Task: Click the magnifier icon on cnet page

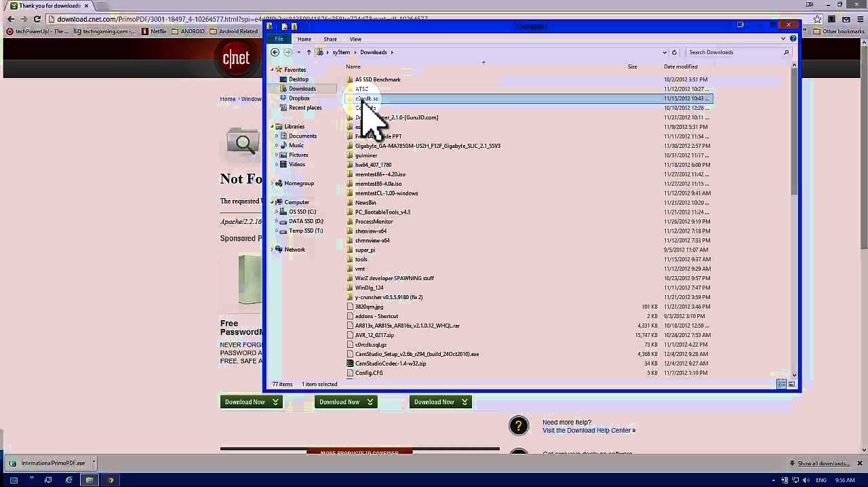Action: [x=242, y=142]
